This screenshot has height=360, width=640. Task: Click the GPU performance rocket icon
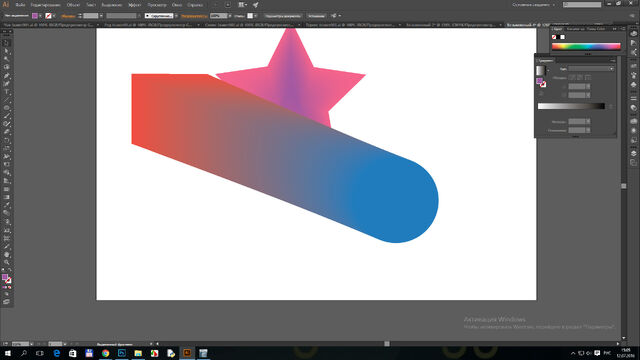click(256, 5)
